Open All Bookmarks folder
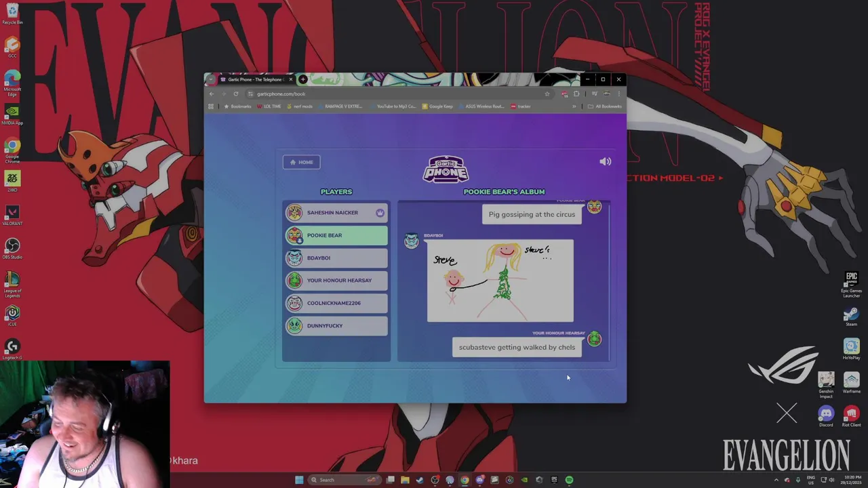The width and height of the screenshot is (868, 488). (604, 106)
